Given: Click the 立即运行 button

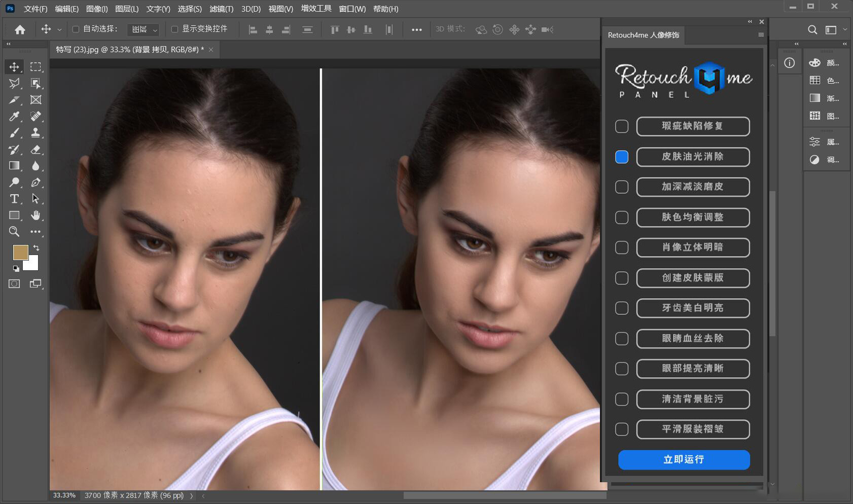Looking at the screenshot, I should pyautogui.click(x=684, y=459).
